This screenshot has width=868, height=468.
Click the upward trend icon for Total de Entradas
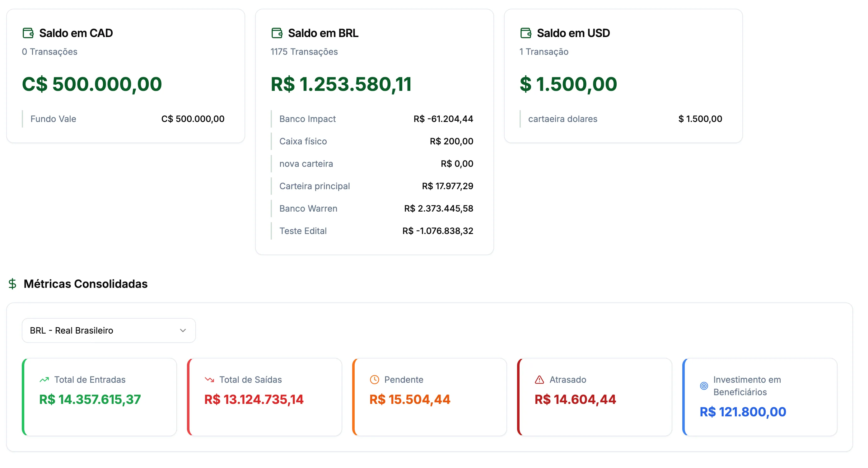click(x=44, y=380)
